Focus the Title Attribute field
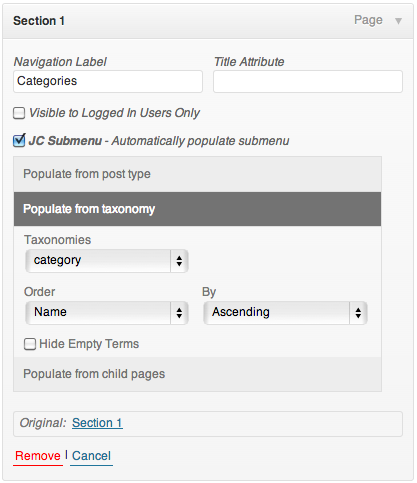 (x=308, y=81)
